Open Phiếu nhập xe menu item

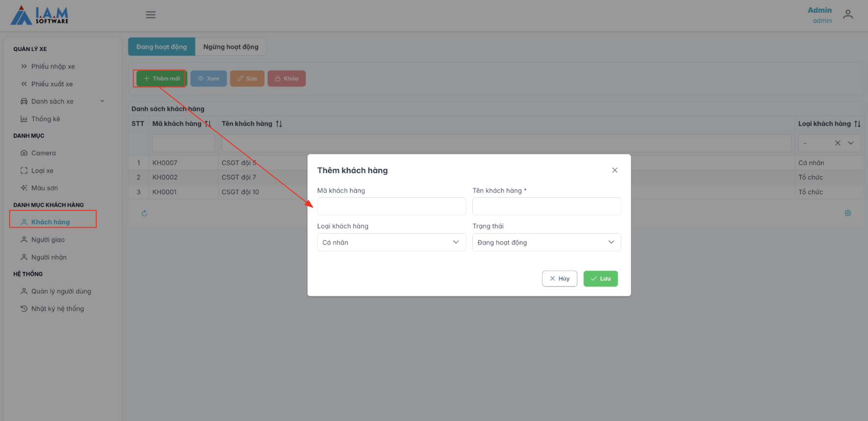tap(53, 67)
